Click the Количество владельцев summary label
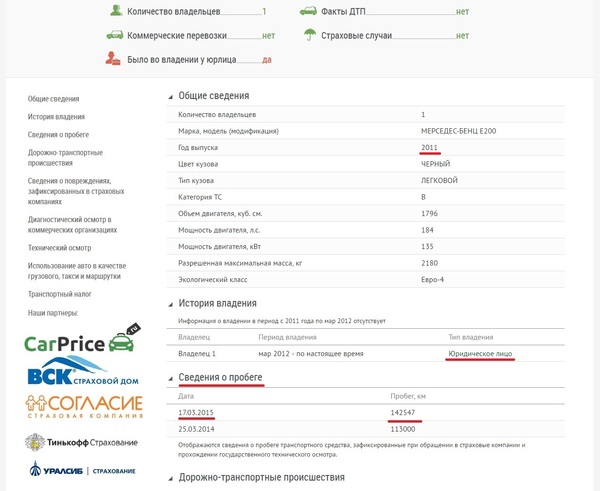 coord(174,11)
